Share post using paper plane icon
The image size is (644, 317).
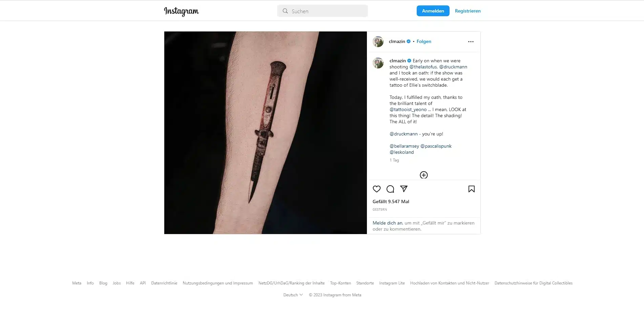[x=404, y=189]
